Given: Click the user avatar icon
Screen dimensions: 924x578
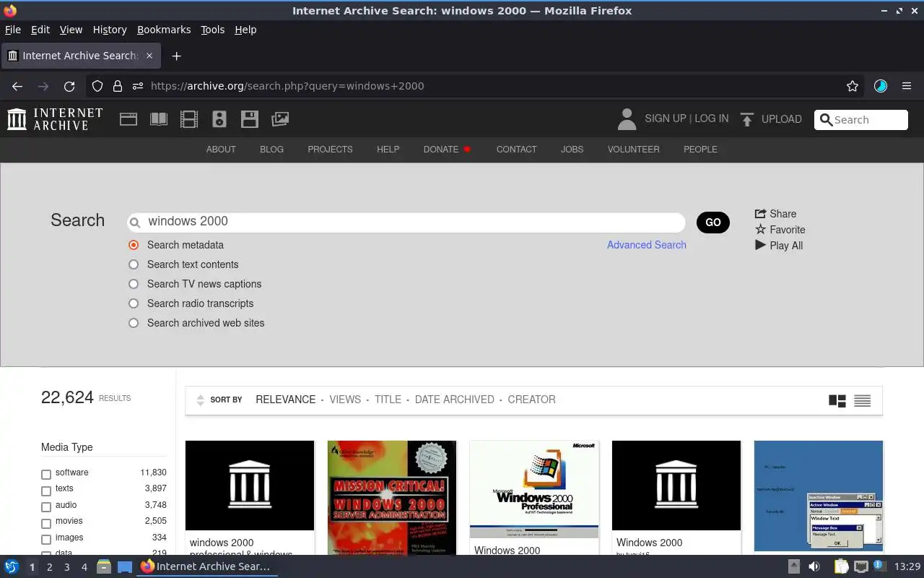Looking at the screenshot, I should 627,119.
